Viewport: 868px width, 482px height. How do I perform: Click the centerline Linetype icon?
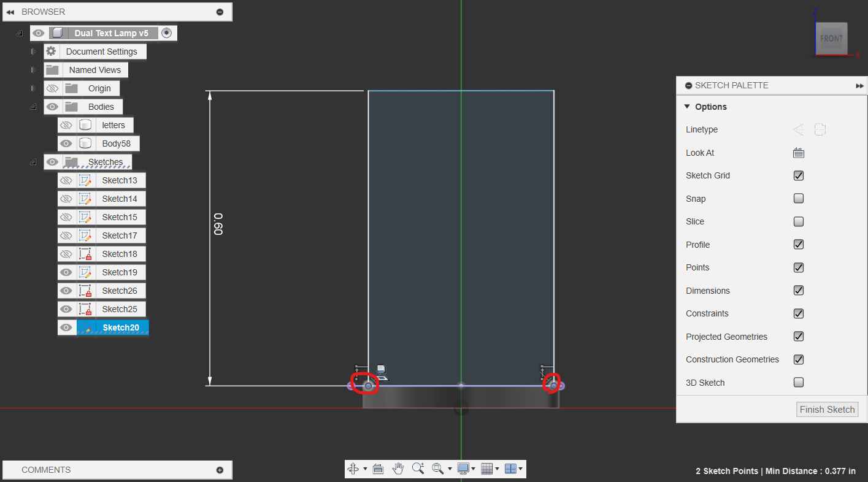(820, 129)
